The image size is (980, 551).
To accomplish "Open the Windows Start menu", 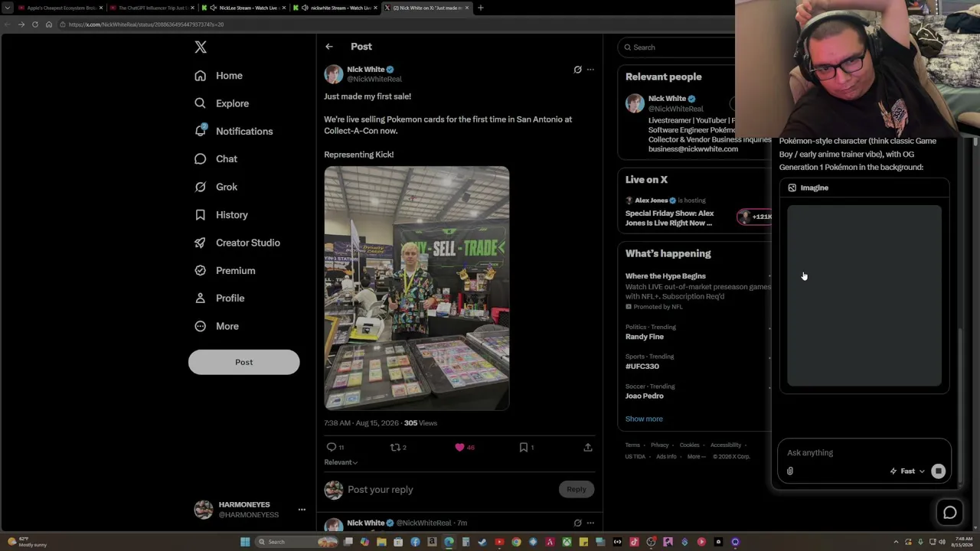I will (x=245, y=542).
